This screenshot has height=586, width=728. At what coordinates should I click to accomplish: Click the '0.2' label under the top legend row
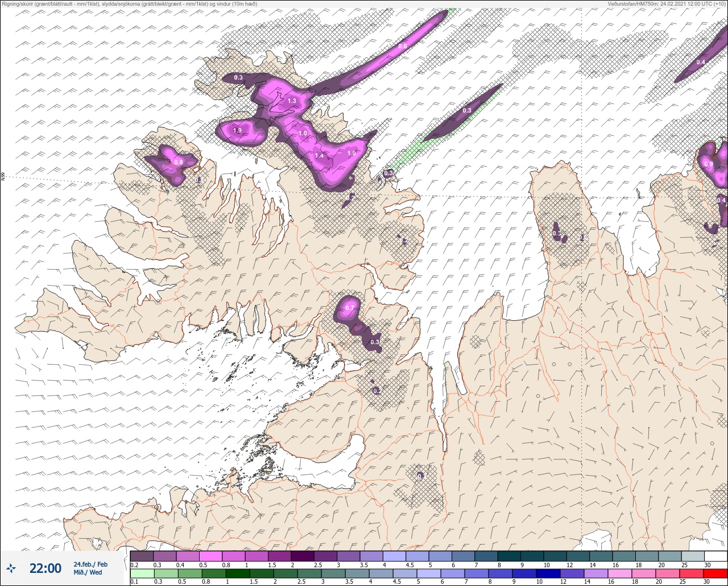pos(134,565)
